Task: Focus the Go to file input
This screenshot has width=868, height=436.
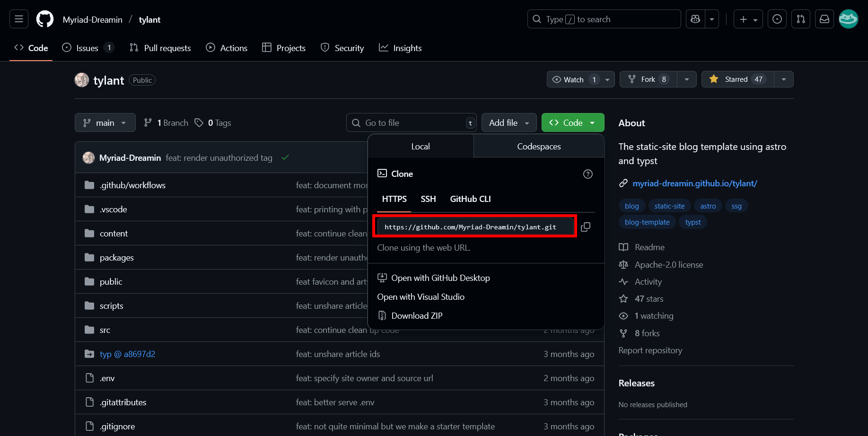Action: 412,122
